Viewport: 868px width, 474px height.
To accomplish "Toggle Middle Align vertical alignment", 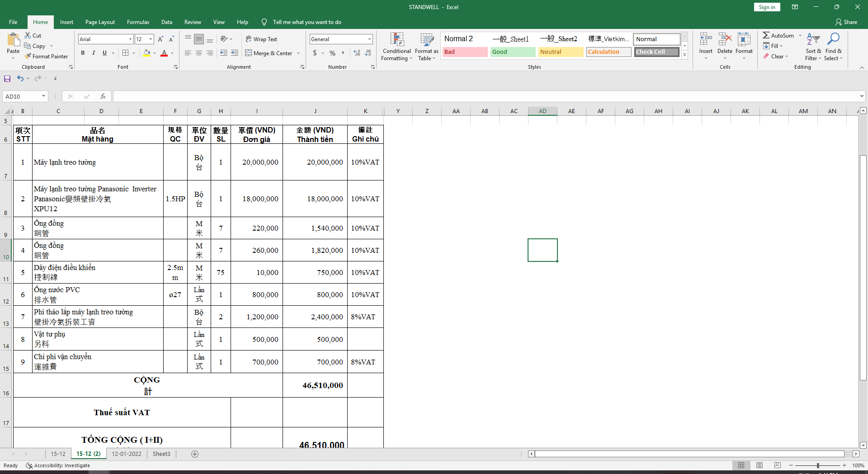I will click(198, 39).
